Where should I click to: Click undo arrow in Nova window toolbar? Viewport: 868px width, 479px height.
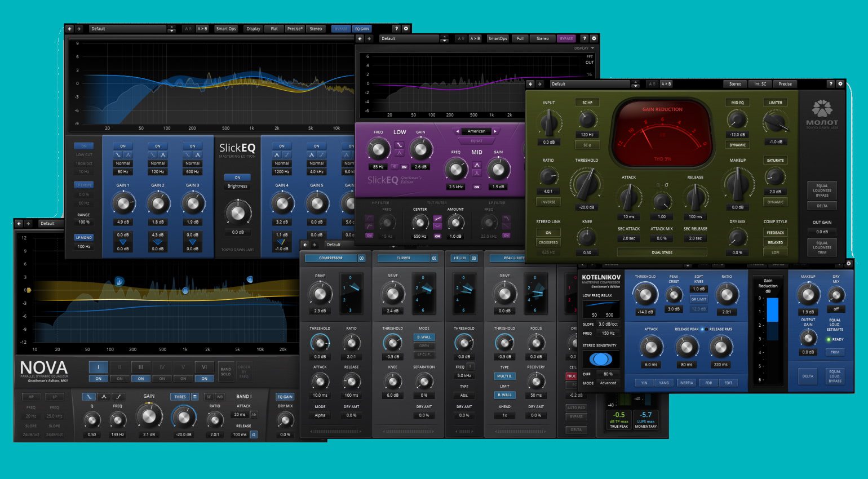coord(19,223)
